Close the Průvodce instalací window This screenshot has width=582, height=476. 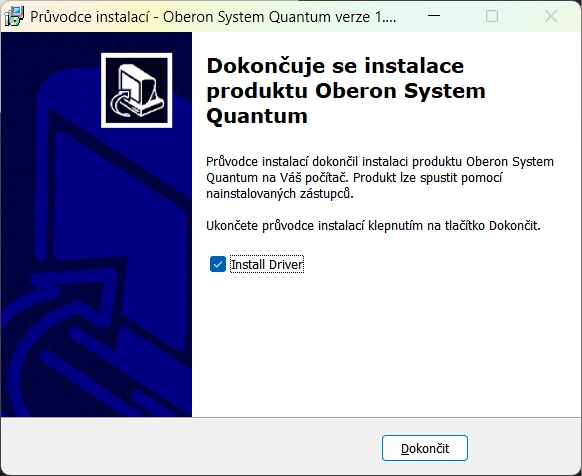(551, 16)
